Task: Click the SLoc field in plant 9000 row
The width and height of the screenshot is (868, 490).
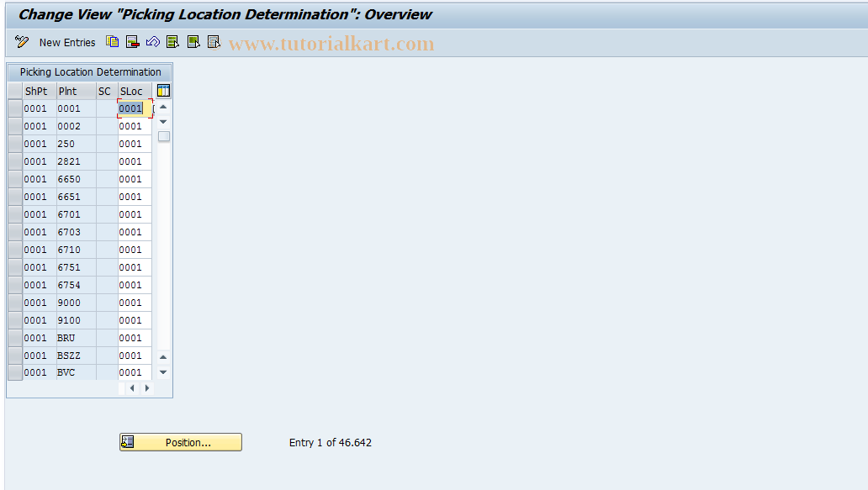Action: 135,303
